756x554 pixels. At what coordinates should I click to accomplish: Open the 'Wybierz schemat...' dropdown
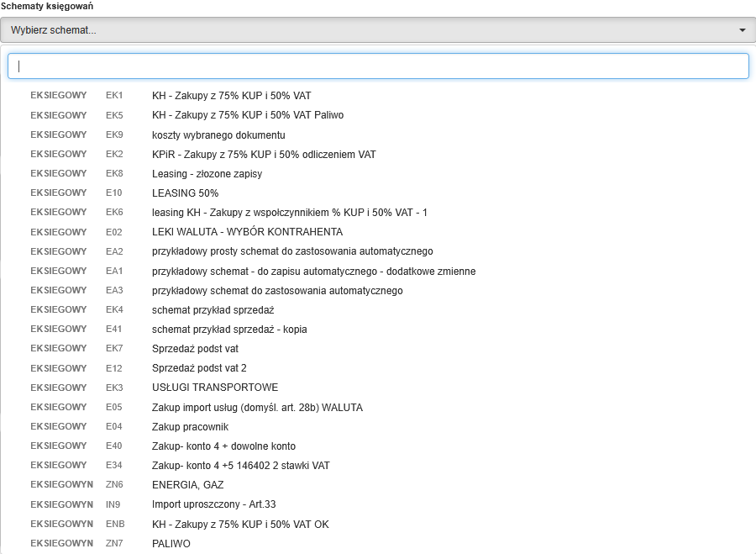pyautogui.click(x=370, y=30)
